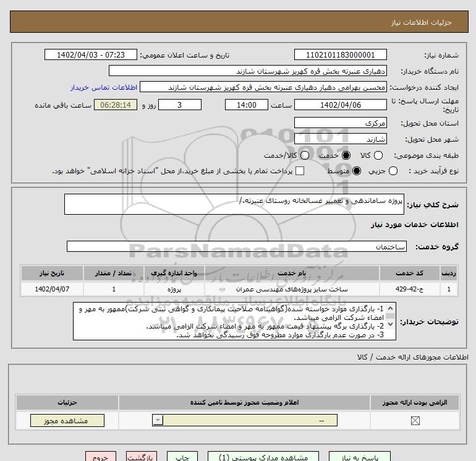Click the deadline date field 1402/04/06
476x461 pixels.
pyautogui.click(x=340, y=105)
